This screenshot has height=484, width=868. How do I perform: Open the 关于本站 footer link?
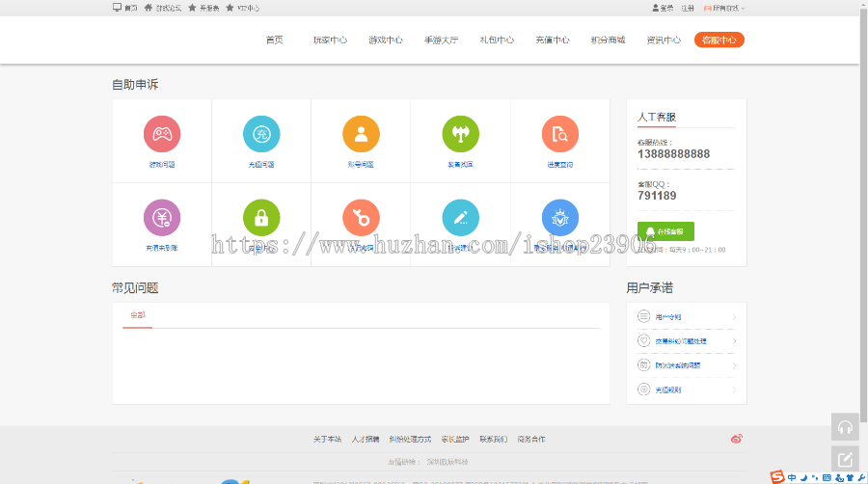click(327, 440)
